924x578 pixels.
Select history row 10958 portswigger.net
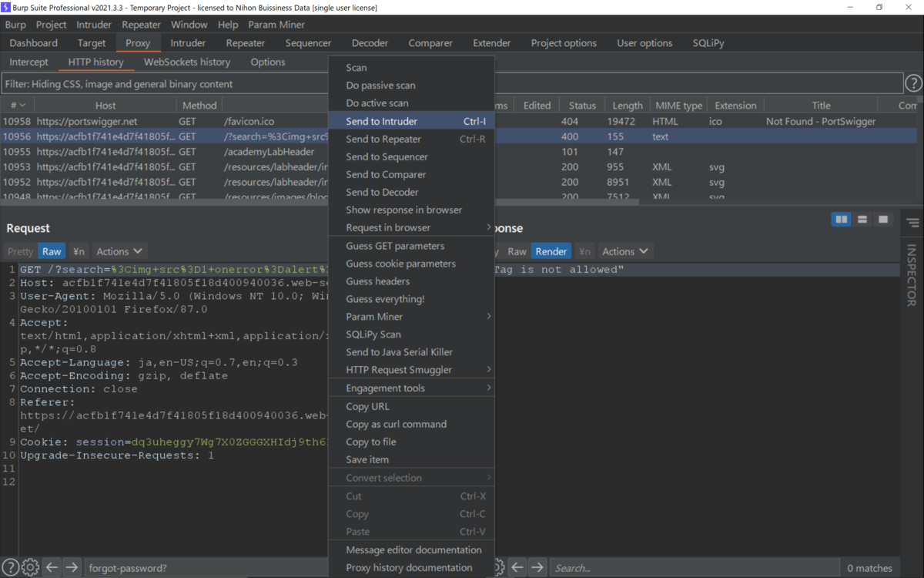tap(459, 121)
